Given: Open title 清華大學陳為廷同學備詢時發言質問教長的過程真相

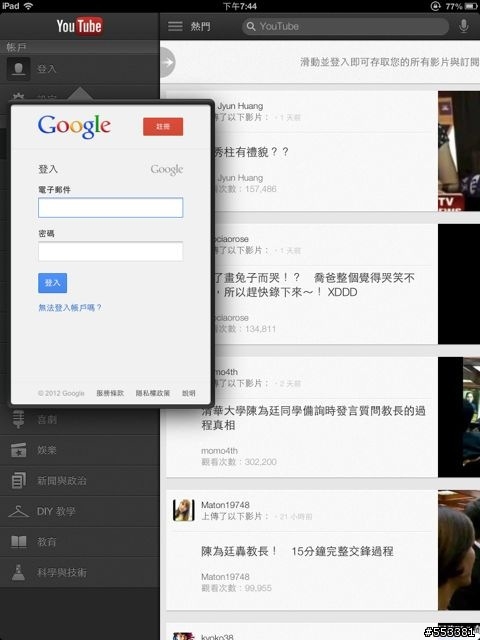Looking at the screenshot, I should (313, 418).
